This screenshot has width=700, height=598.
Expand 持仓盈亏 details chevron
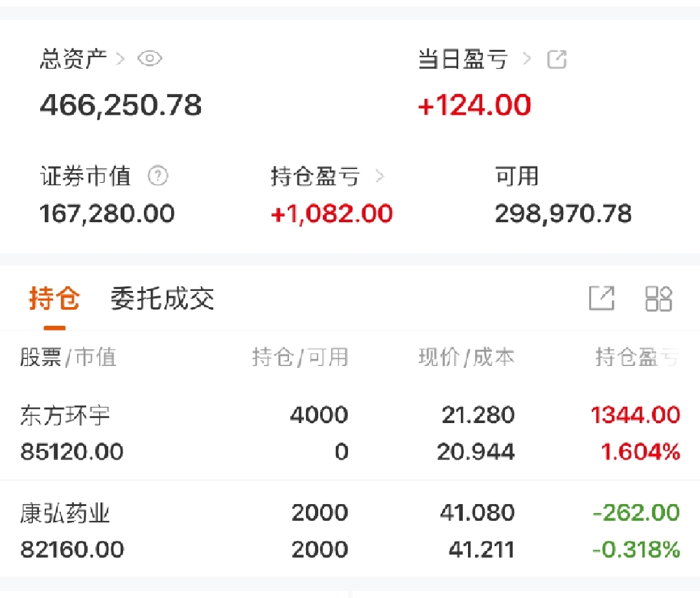(380, 176)
